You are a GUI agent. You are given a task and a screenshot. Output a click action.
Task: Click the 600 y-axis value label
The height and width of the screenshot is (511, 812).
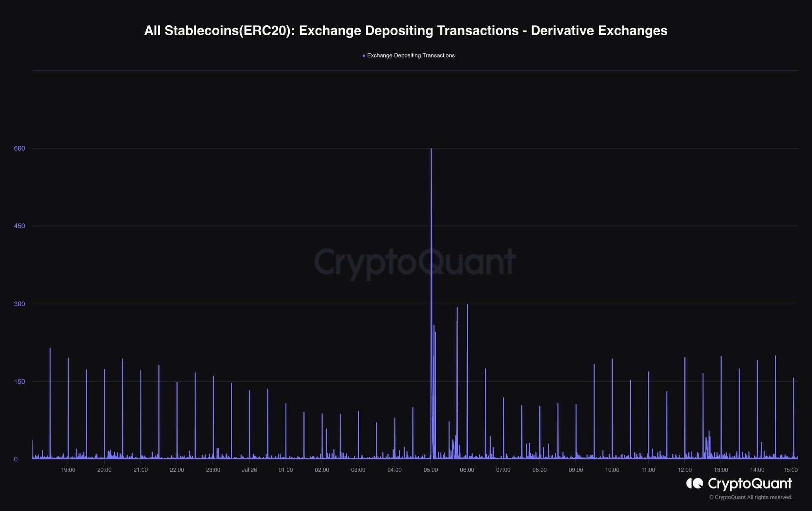tap(19, 149)
